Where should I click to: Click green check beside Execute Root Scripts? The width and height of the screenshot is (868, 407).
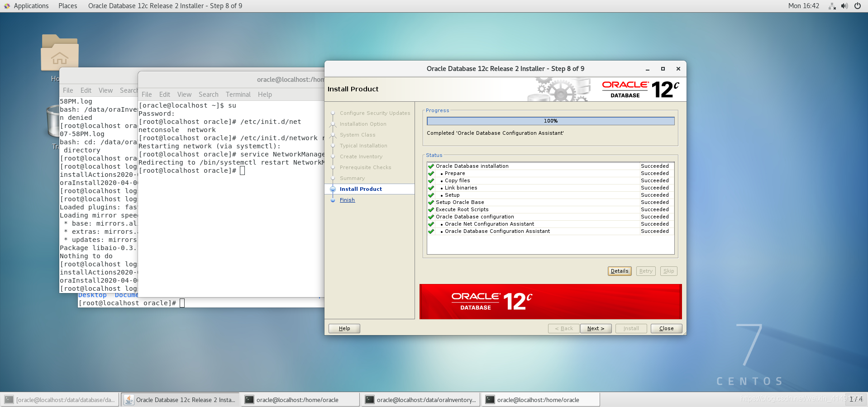(431, 209)
